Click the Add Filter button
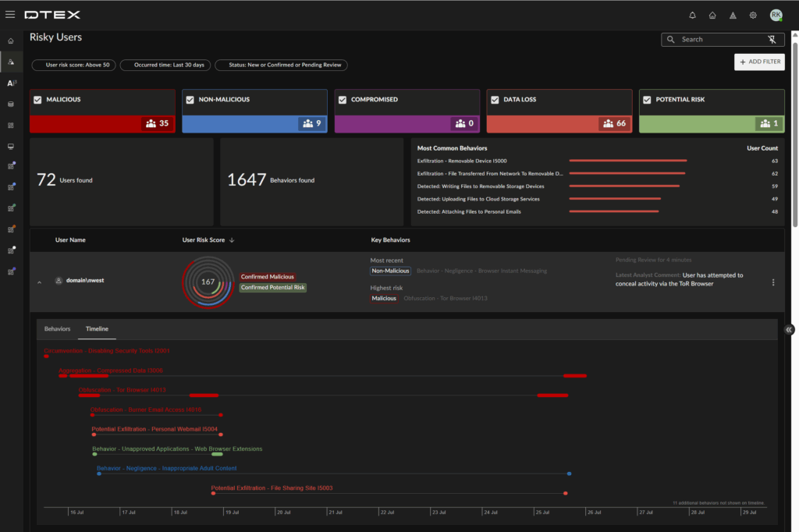This screenshot has width=799, height=532. tap(759, 62)
